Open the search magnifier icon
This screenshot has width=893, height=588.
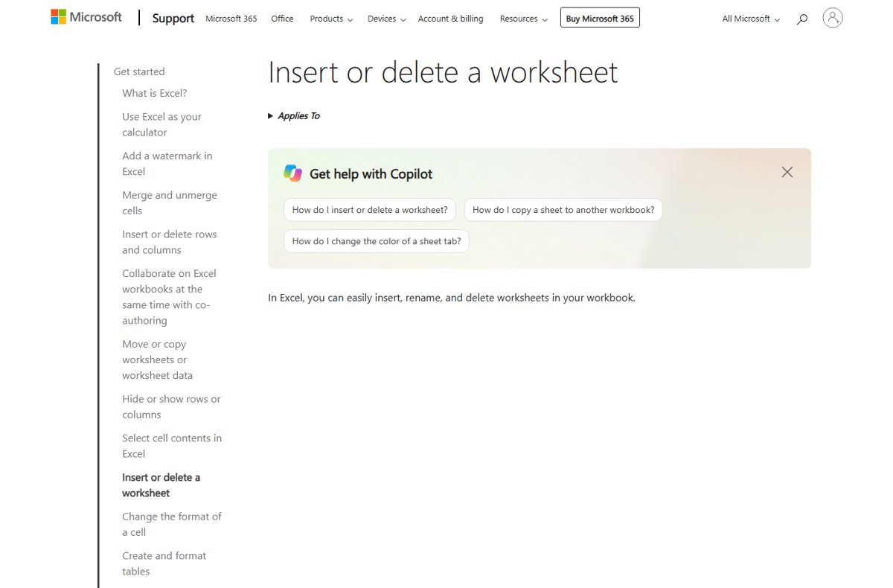tap(801, 19)
